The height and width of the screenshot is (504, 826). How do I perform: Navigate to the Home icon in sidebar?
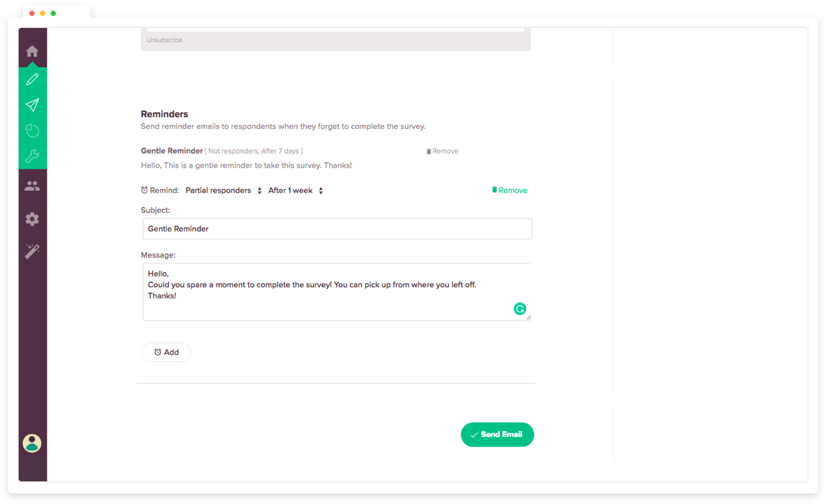click(32, 50)
